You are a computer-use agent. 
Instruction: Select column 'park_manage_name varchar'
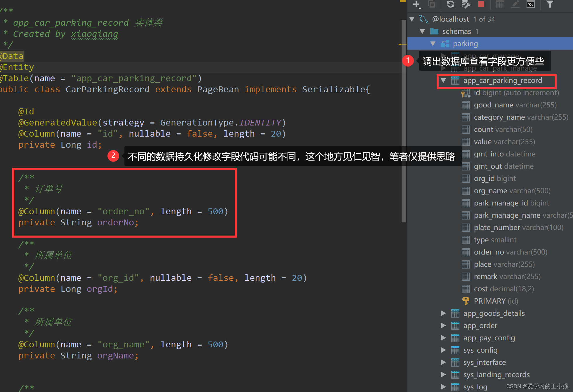tap(490, 215)
